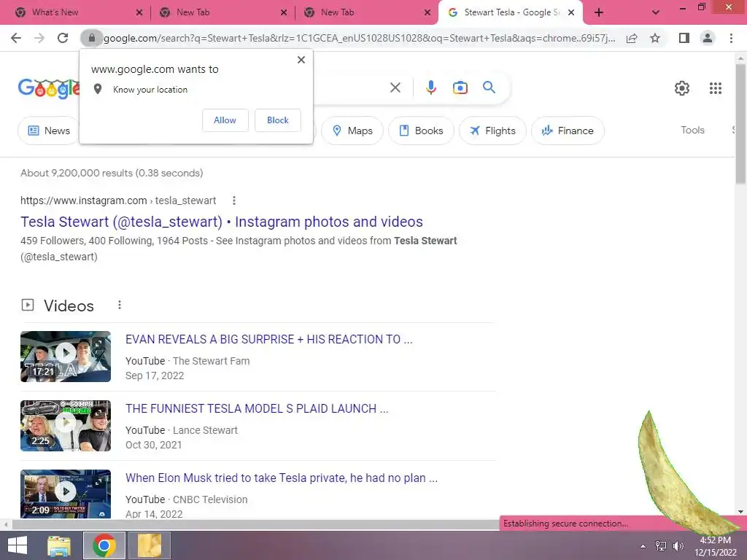Open the Chrome profile avatar menu

tap(708, 38)
